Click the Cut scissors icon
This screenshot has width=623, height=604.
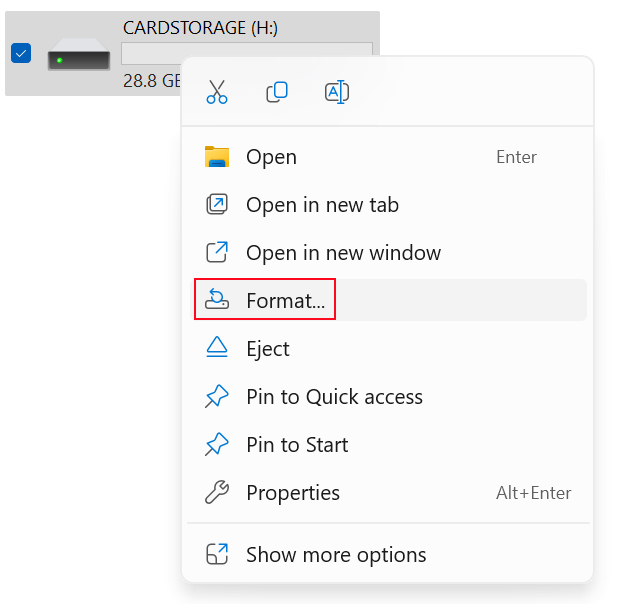217,92
